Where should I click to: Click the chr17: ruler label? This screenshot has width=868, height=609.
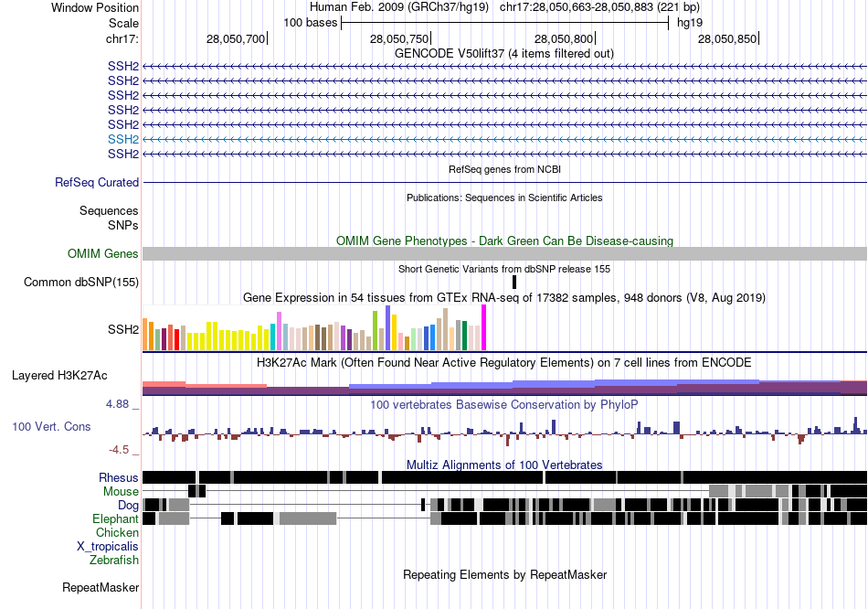point(122,38)
